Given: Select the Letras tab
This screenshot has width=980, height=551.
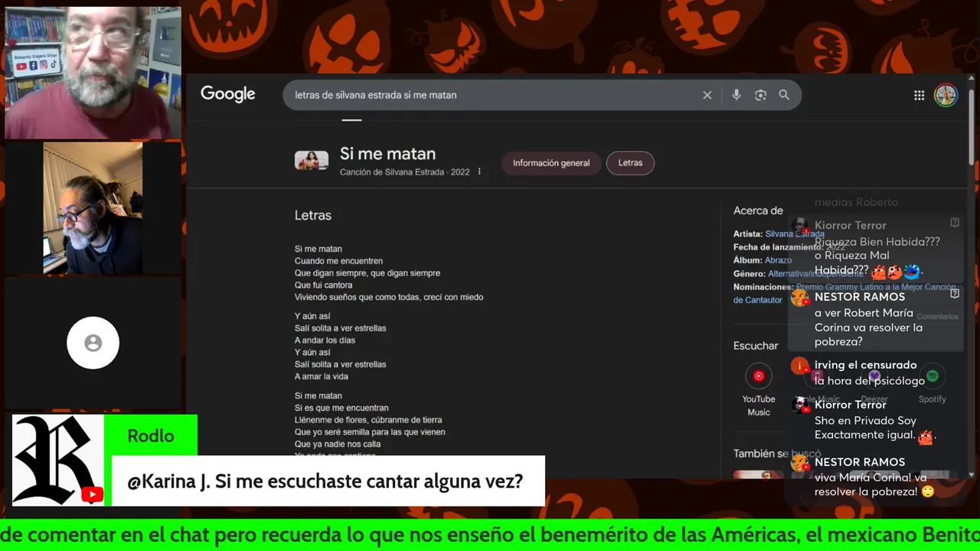Looking at the screenshot, I should (630, 163).
